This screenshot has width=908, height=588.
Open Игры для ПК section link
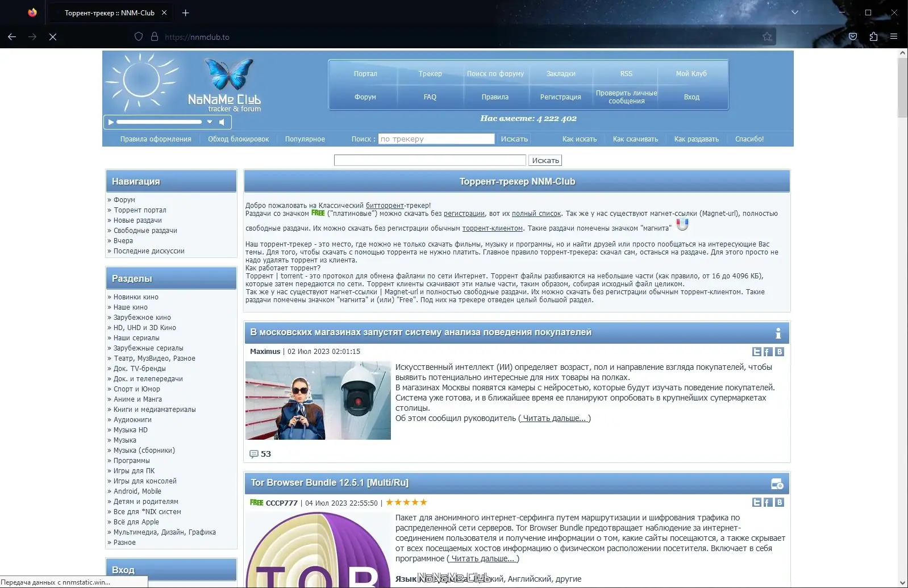[x=134, y=471]
